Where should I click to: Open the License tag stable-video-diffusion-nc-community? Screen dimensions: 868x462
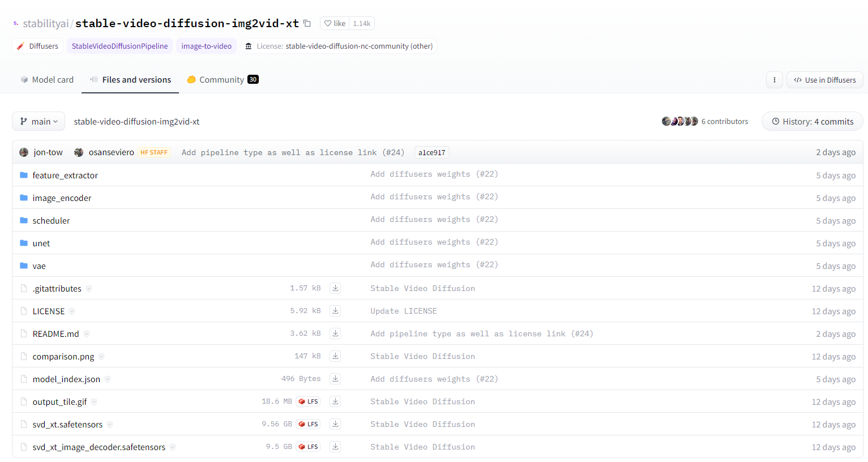pyautogui.click(x=339, y=46)
